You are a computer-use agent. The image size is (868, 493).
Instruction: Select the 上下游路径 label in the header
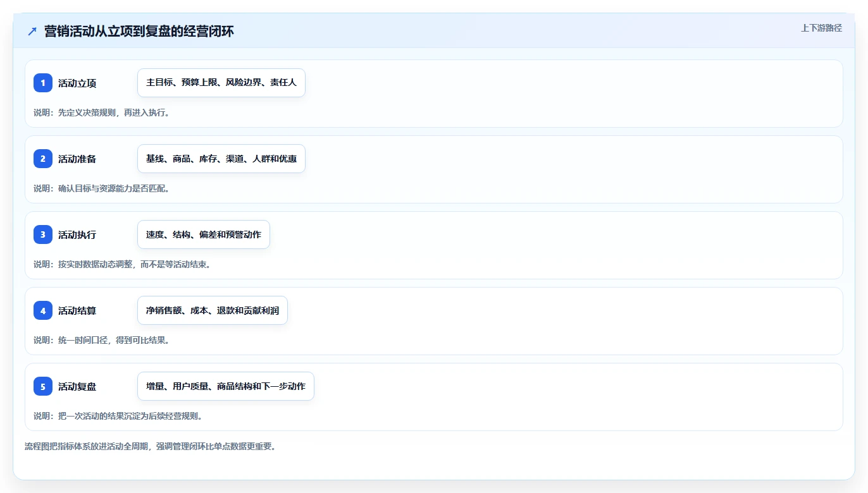coord(821,28)
